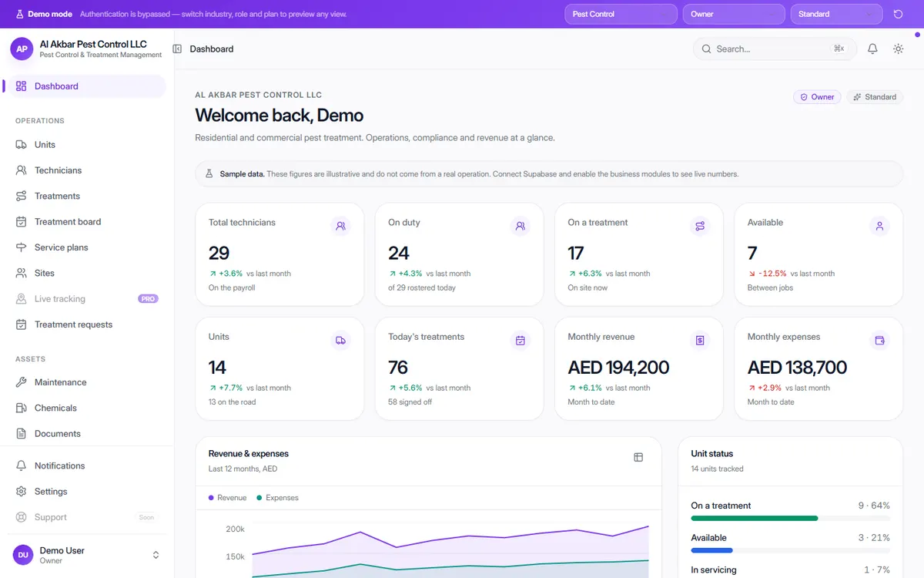Open Service plans
The height and width of the screenshot is (578, 924).
(86, 247)
